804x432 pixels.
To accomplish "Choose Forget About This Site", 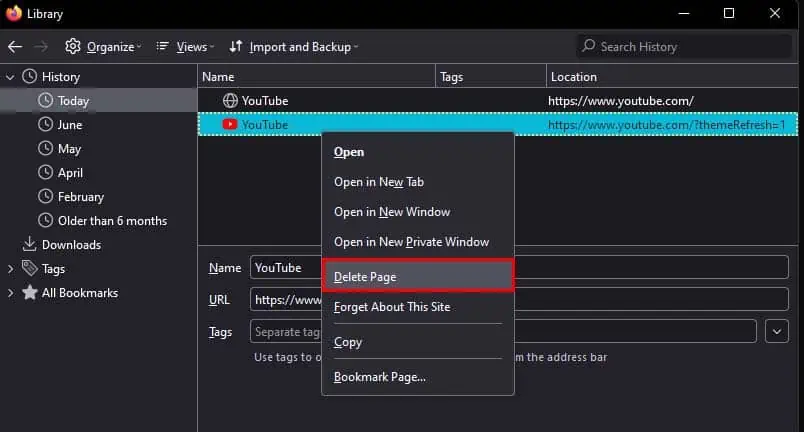I will (x=418, y=307).
